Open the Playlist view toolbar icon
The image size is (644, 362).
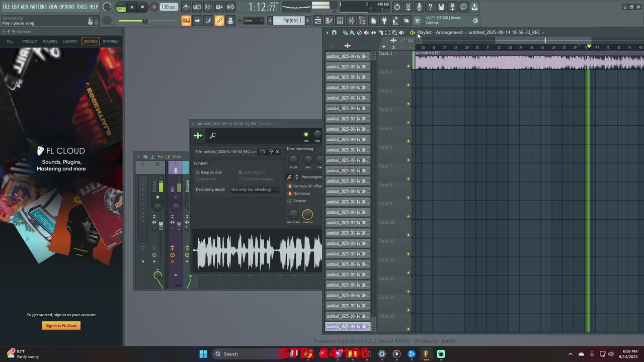318,21
